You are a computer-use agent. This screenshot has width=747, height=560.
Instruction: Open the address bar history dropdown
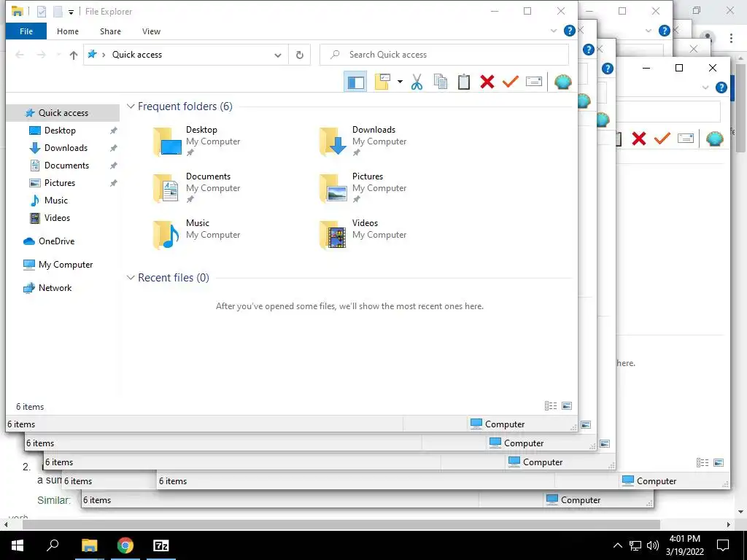(x=278, y=55)
